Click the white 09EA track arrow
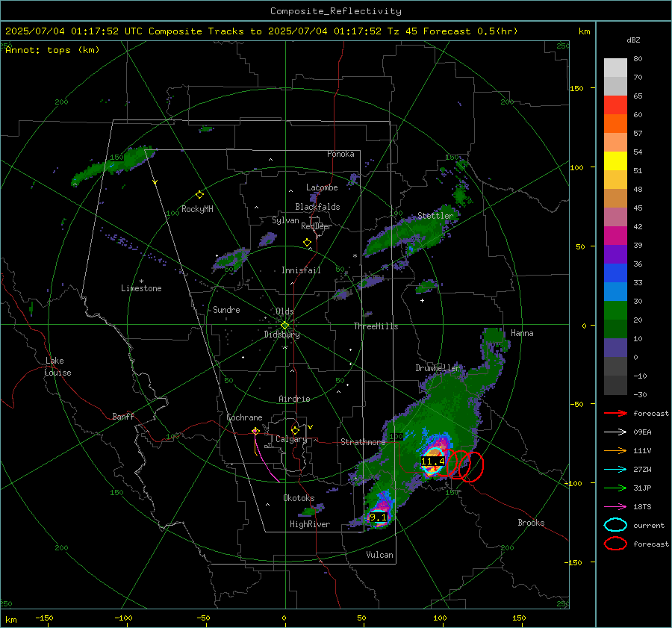This screenshot has height=628, width=672. pos(615,432)
